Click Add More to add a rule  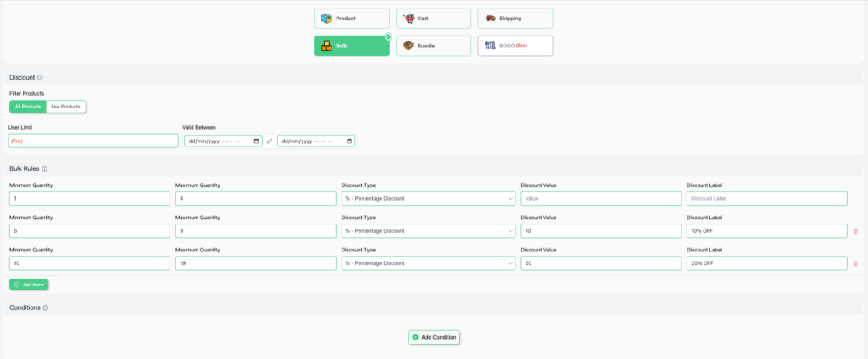pyautogui.click(x=29, y=284)
